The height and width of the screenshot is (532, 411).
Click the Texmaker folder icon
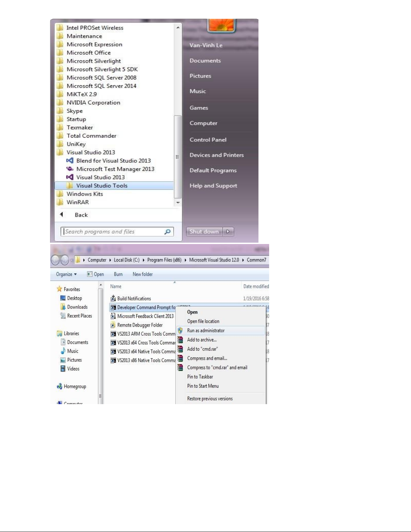pyautogui.click(x=60, y=127)
